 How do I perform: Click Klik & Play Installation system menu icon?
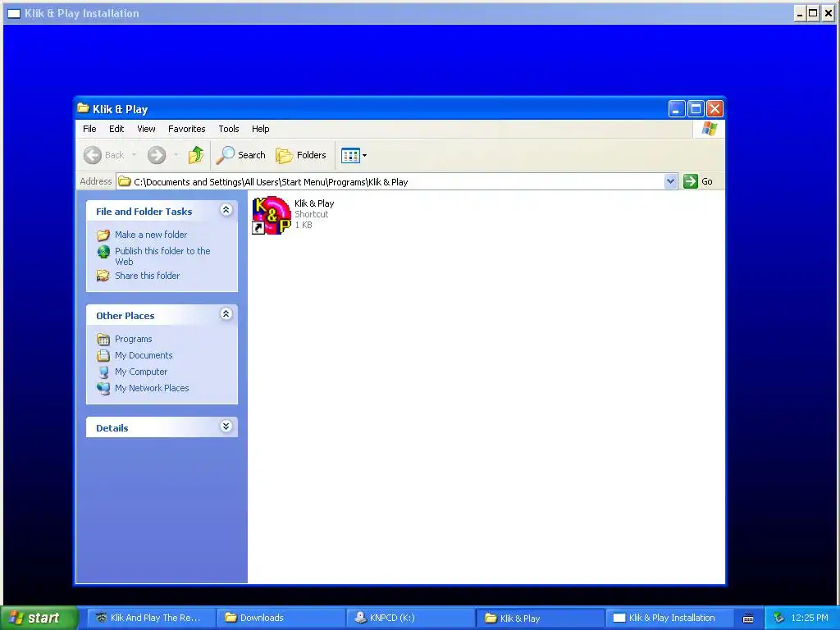(14, 13)
